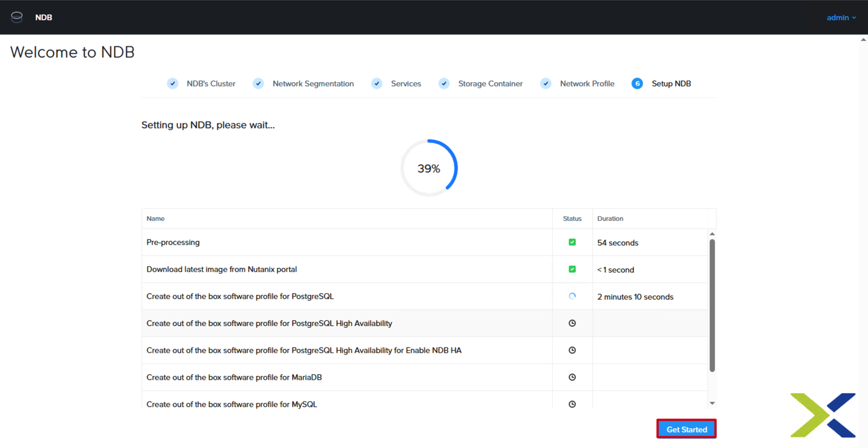The height and width of the screenshot is (448, 868).
Task: Go to NDB's Cluster wizard step
Action: (x=211, y=84)
